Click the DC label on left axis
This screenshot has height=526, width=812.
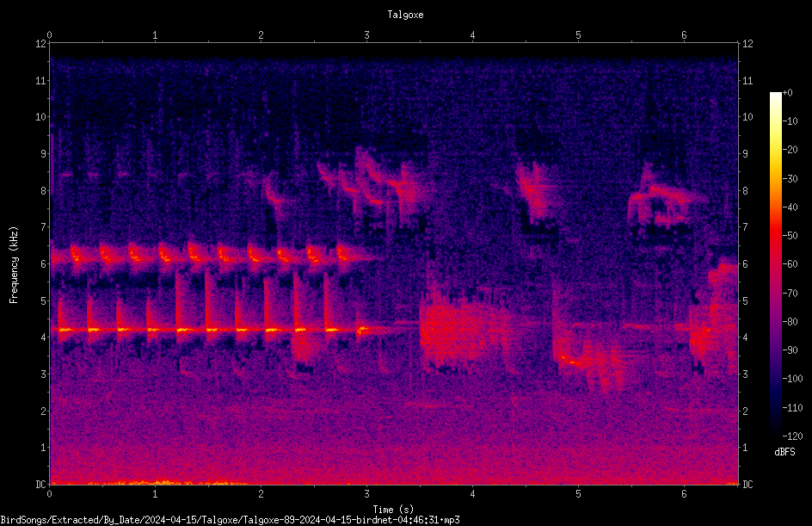pyautogui.click(x=40, y=484)
